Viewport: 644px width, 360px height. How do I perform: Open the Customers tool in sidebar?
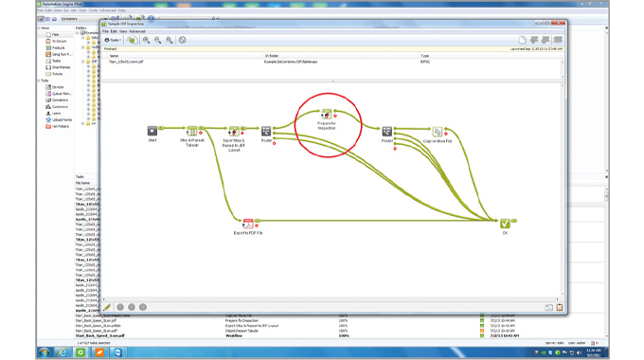57,106
